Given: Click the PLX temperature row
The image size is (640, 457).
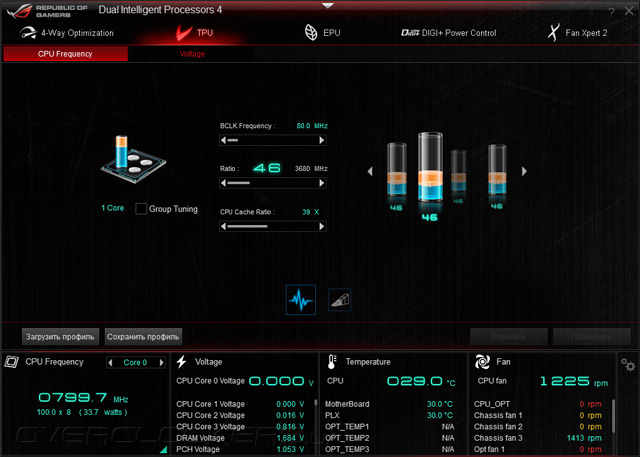Looking at the screenshot, I should pyautogui.click(x=389, y=415).
